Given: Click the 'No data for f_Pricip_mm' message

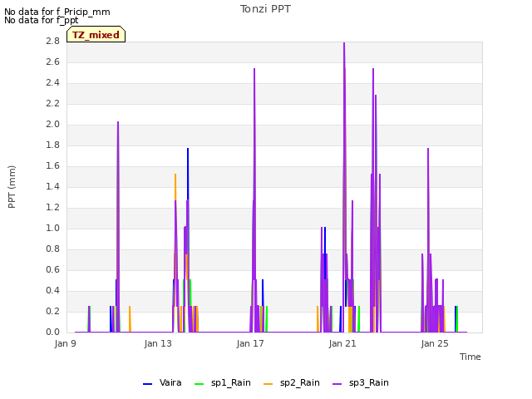Looking at the screenshot, I should (x=57, y=12).
